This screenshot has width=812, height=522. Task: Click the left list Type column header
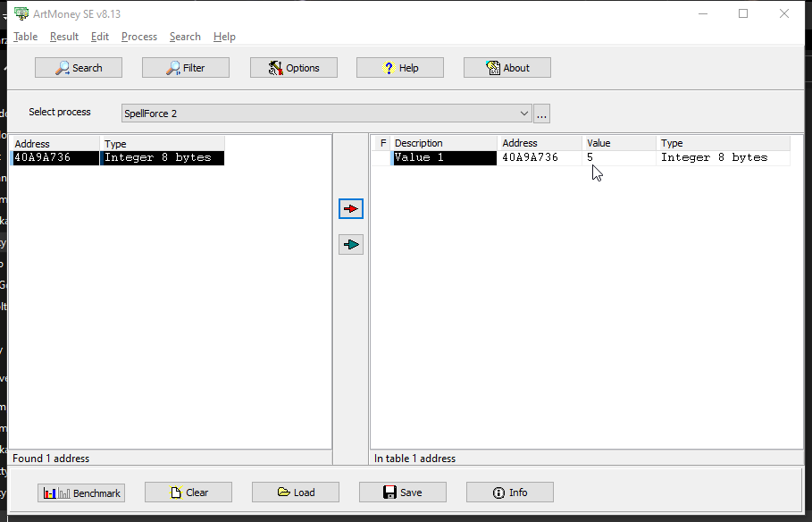[x=162, y=144]
